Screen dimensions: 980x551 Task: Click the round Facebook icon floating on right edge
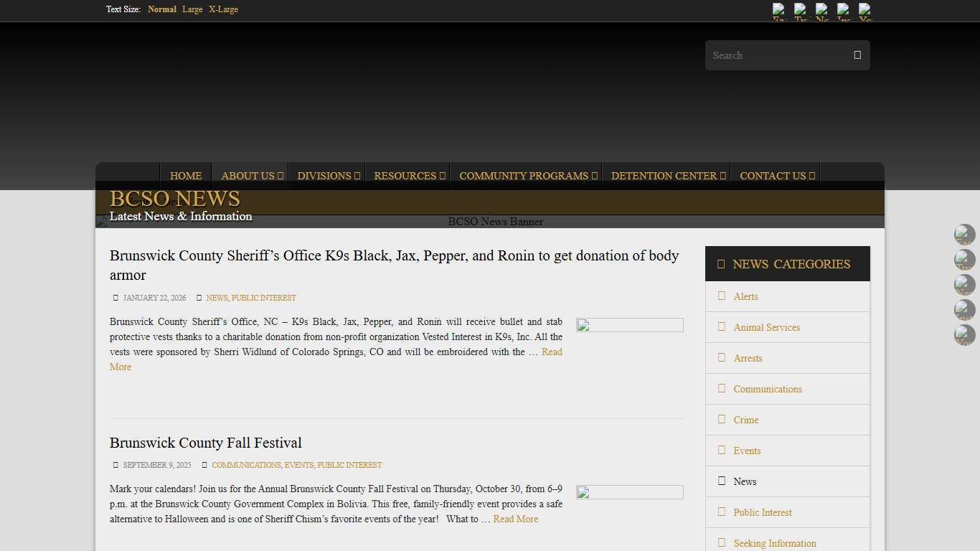[x=964, y=235]
